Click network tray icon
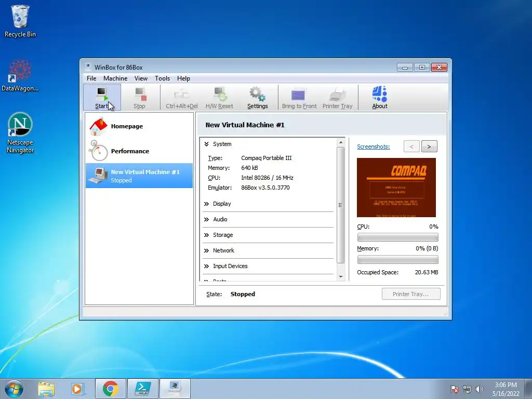532x399 pixels. (467, 389)
